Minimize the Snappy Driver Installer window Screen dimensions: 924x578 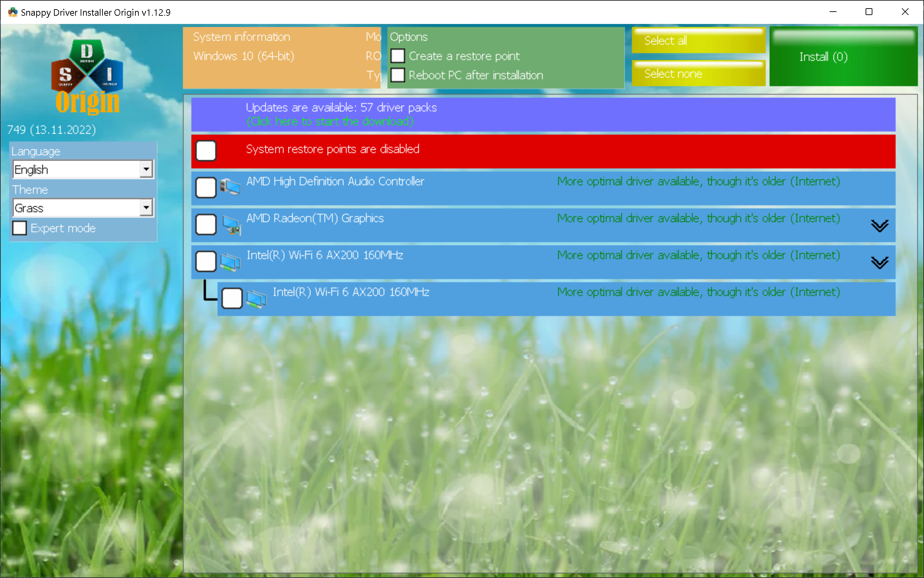833,12
